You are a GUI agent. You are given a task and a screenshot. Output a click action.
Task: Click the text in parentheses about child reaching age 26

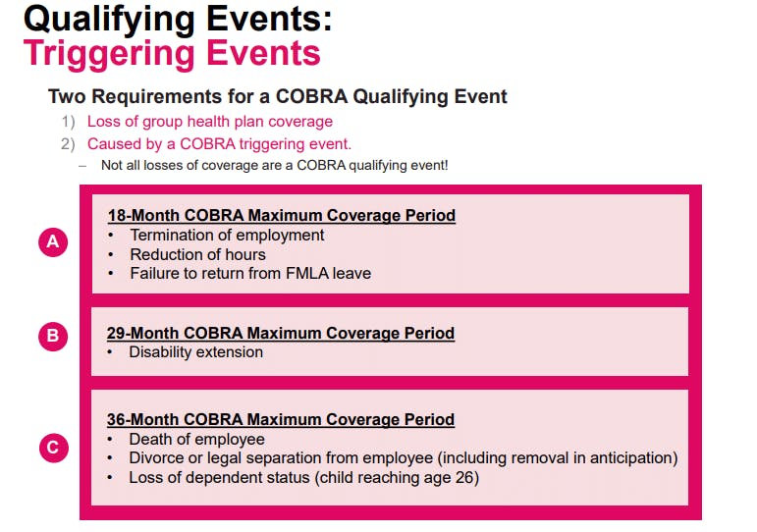(397, 477)
